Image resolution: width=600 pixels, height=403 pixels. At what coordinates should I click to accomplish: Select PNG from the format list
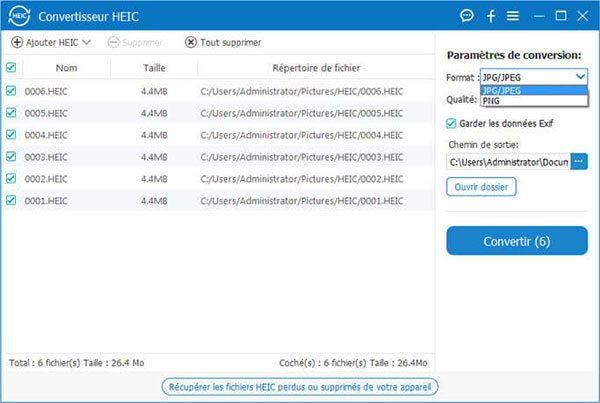[x=490, y=100]
